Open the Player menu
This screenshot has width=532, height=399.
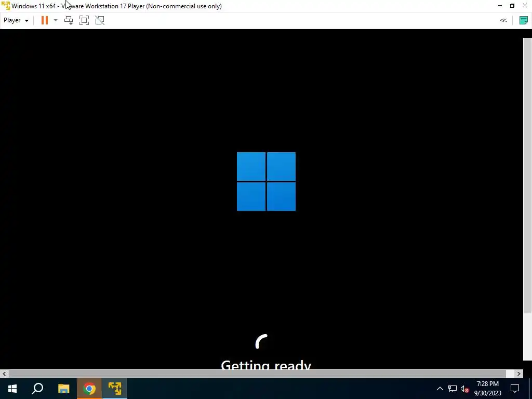pyautogui.click(x=16, y=20)
